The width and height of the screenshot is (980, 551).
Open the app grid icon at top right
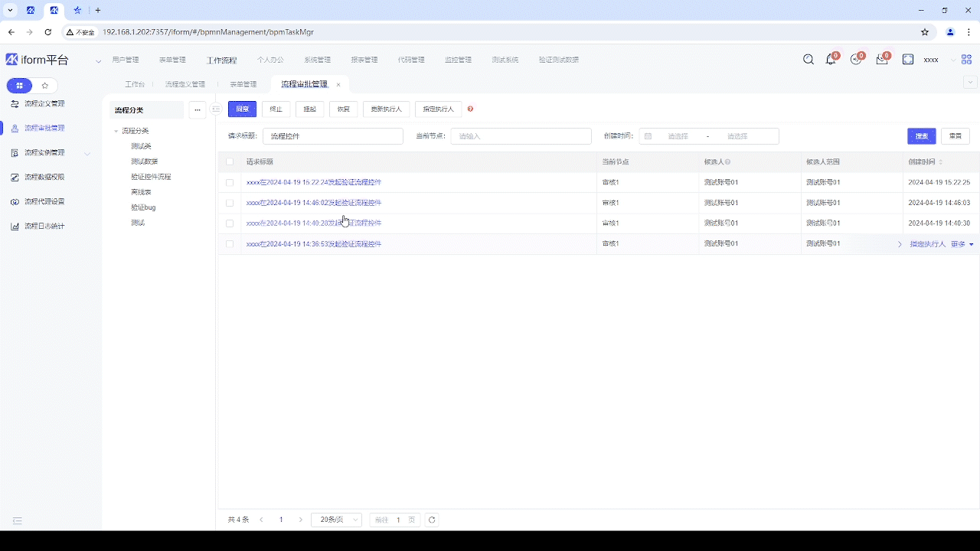pyautogui.click(x=966, y=60)
